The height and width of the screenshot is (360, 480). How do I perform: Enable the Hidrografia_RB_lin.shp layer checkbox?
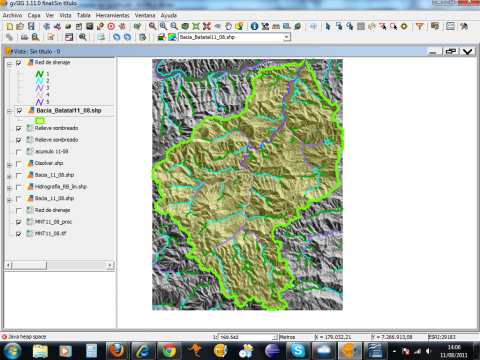(x=19, y=187)
